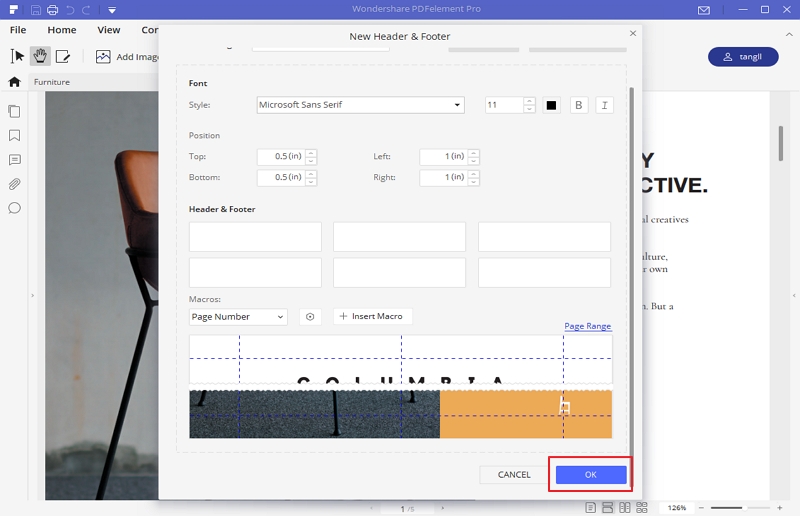Click the Add Image toolbar icon
Viewport: 800px width, 516px height.
(103, 57)
